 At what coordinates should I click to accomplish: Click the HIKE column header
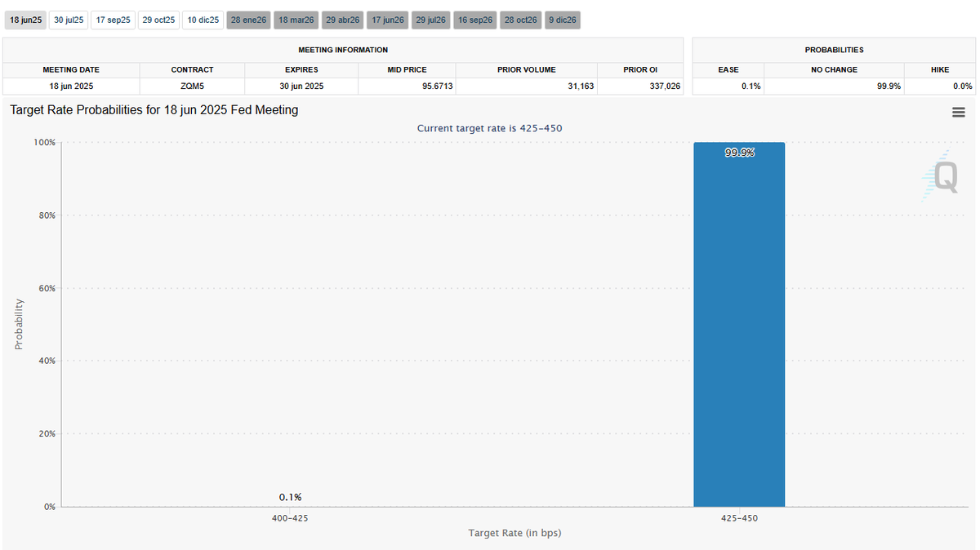click(940, 70)
